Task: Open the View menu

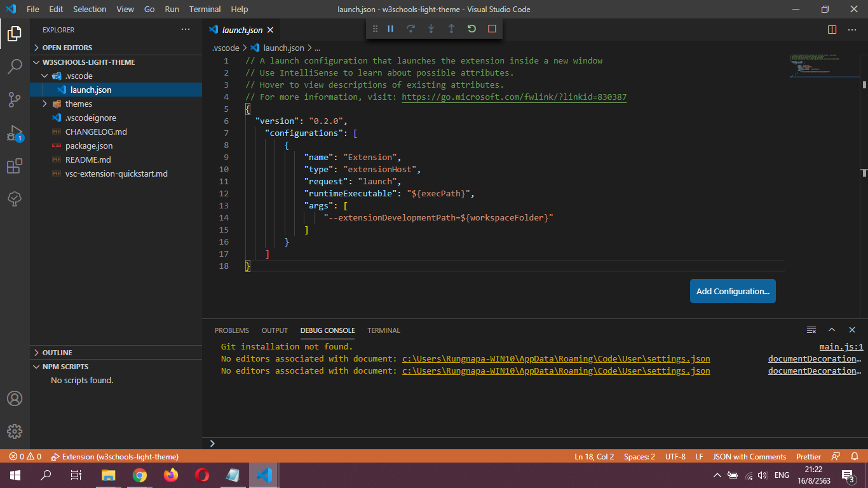Action: click(125, 9)
